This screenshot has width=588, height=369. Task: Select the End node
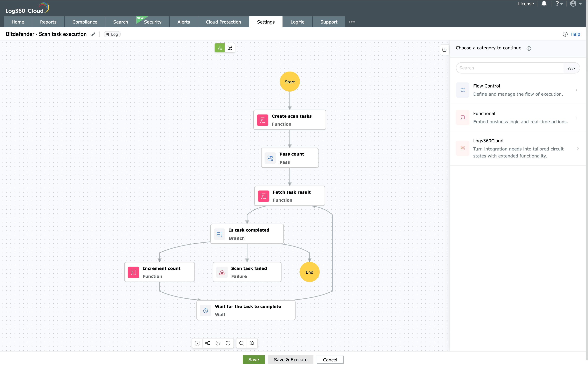click(x=310, y=272)
